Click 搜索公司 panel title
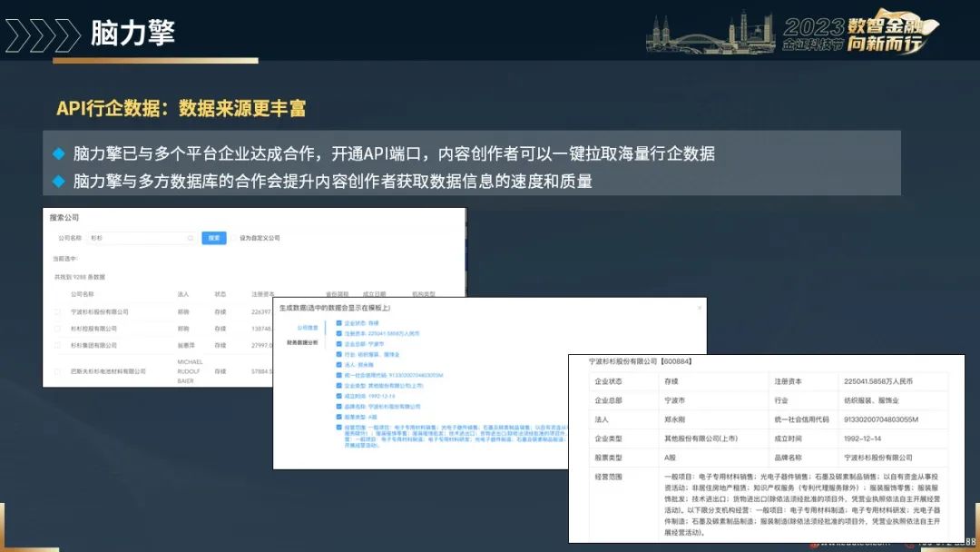 coord(64,218)
